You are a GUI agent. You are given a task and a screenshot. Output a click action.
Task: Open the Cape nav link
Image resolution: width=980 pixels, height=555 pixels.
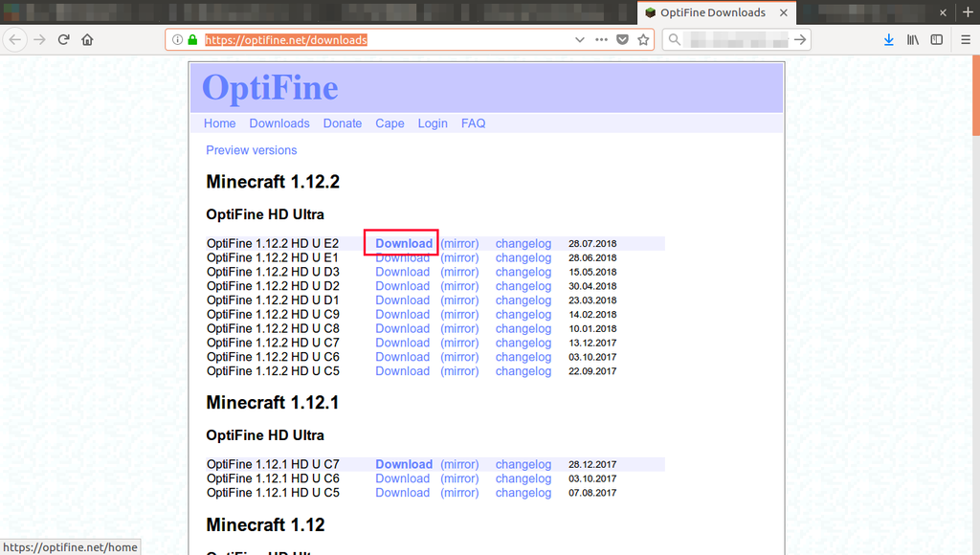coord(390,123)
